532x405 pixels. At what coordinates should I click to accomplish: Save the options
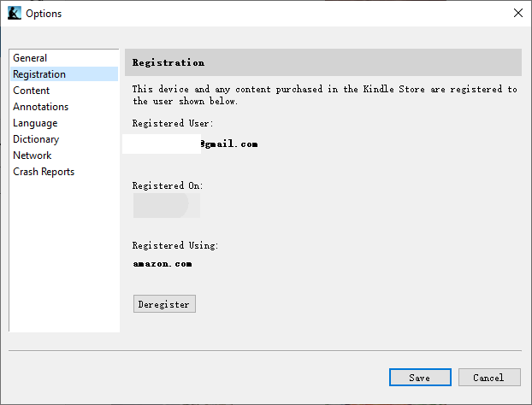(x=420, y=377)
